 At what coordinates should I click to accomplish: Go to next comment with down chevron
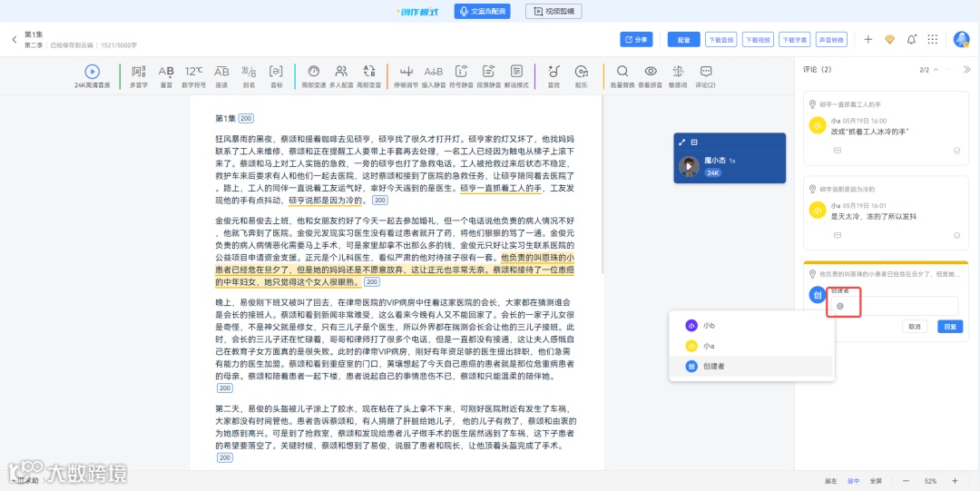949,69
